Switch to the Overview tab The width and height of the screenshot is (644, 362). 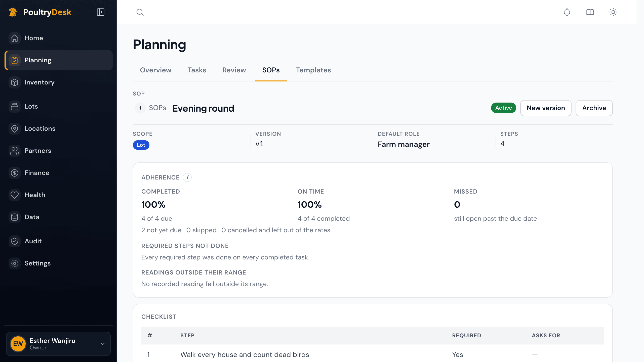coord(155,70)
